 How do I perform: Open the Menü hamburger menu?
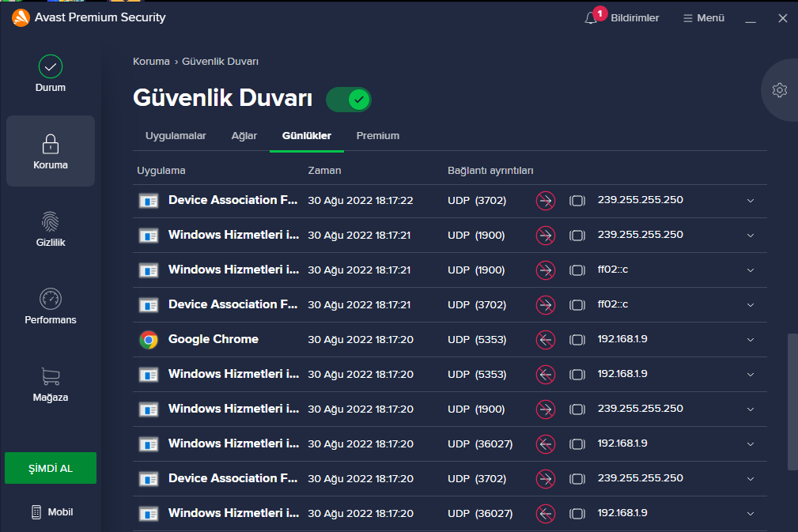point(704,18)
